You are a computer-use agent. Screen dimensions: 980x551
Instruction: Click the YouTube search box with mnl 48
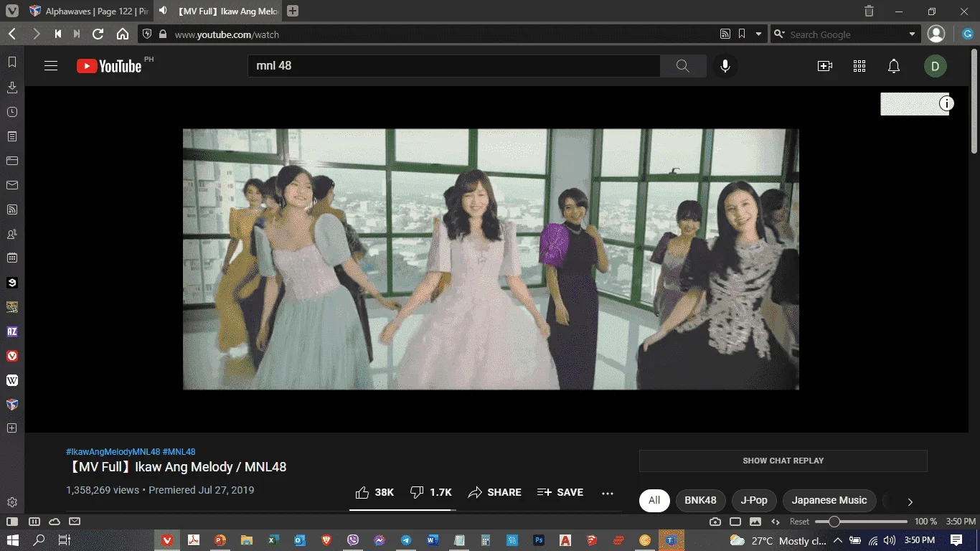tap(454, 66)
